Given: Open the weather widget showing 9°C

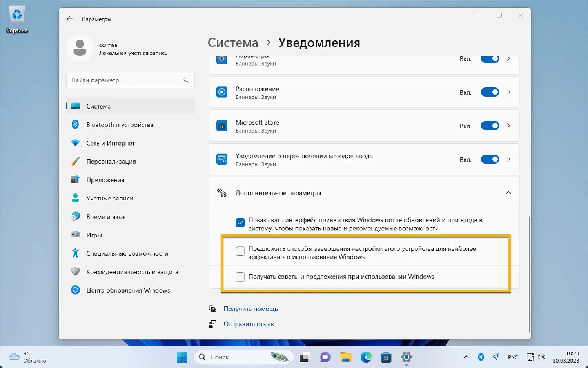Looking at the screenshot, I should tap(28, 357).
